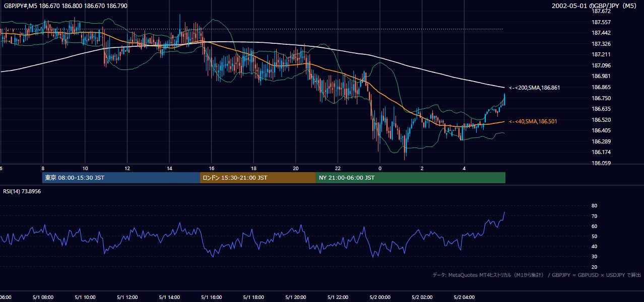Click the 5/1 16:00 bottom time label

(211, 297)
